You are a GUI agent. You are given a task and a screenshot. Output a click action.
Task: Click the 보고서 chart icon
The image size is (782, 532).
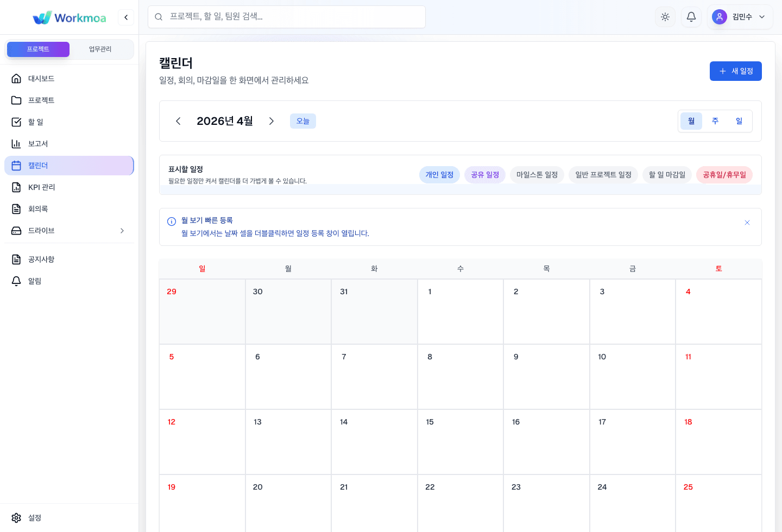point(16,144)
